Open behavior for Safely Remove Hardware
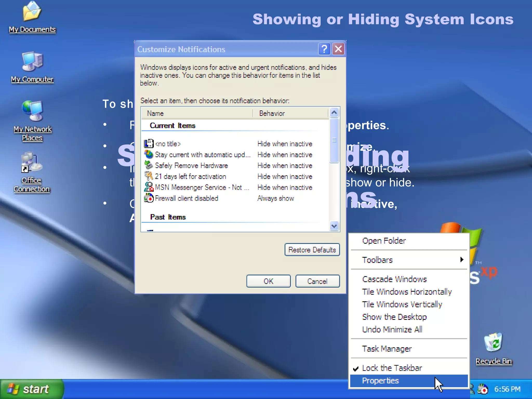Viewport: 532px width, 399px height. (285, 165)
